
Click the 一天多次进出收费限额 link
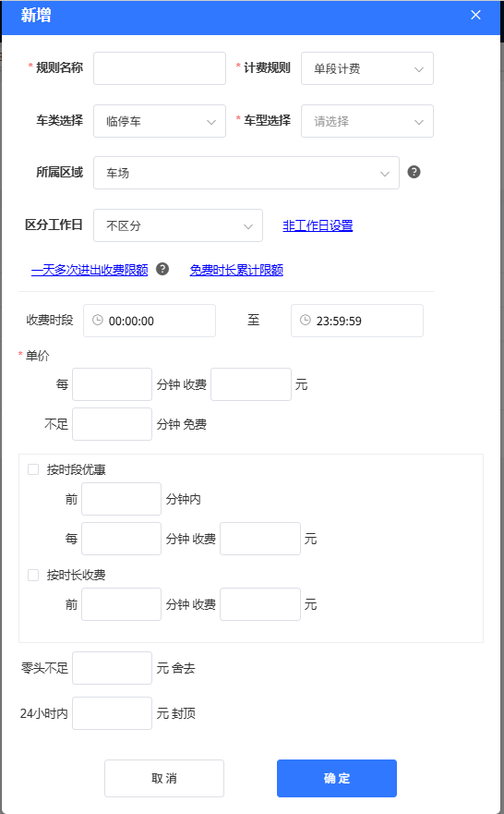click(x=90, y=270)
